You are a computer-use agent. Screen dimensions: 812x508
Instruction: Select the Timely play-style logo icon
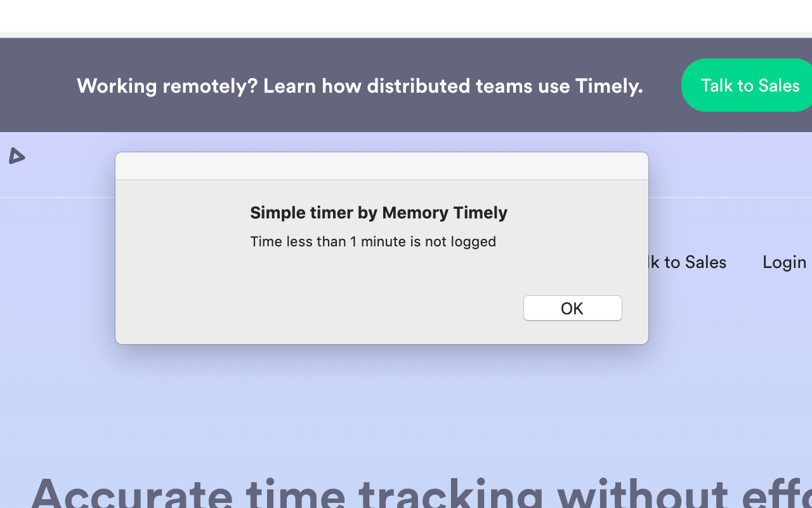[x=16, y=156]
